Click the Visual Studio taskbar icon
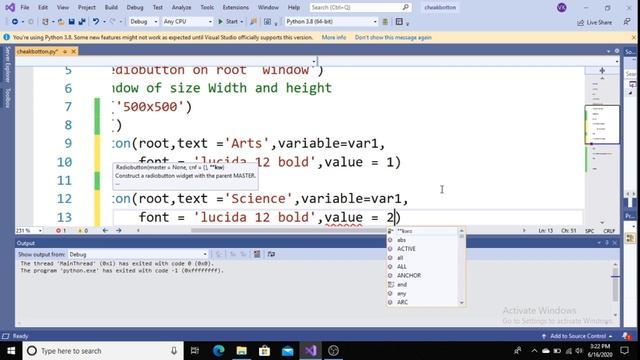 tap(311, 351)
